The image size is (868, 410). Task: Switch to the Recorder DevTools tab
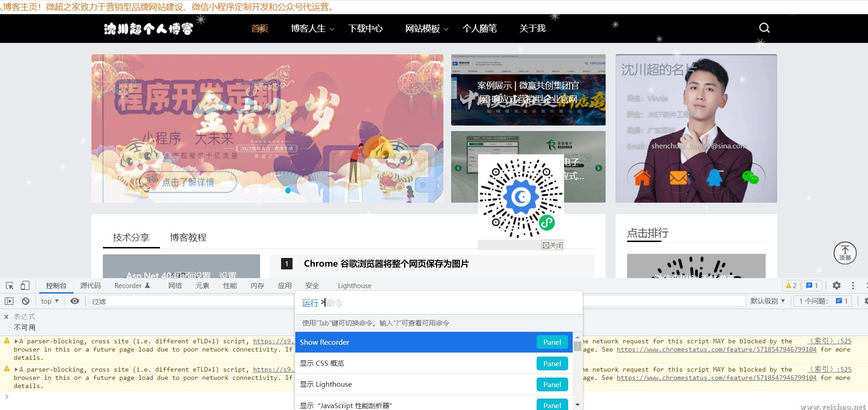pyautogui.click(x=132, y=285)
